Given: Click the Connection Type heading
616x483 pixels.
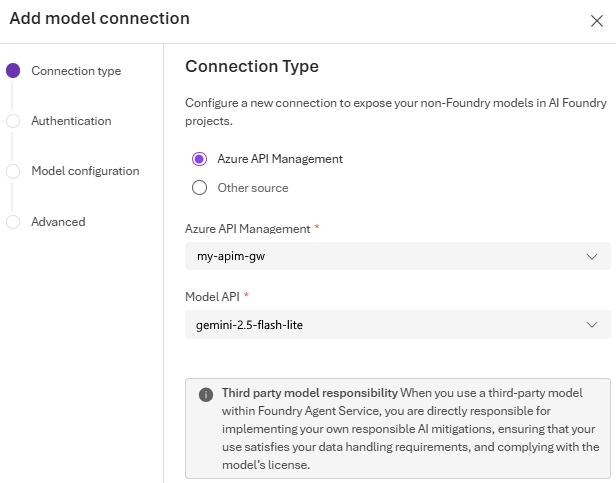Looking at the screenshot, I should pos(252,66).
